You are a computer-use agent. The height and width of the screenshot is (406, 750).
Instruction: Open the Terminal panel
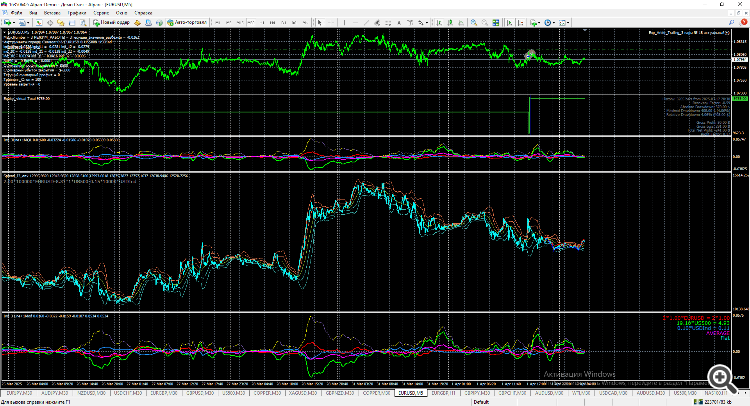[x=71, y=22]
